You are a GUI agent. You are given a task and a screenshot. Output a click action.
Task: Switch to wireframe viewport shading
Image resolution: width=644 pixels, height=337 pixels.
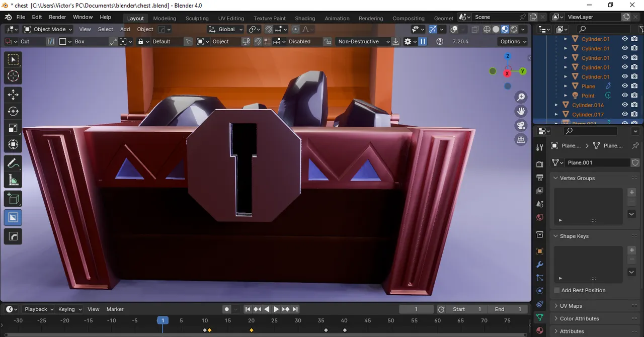pyautogui.click(x=487, y=29)
